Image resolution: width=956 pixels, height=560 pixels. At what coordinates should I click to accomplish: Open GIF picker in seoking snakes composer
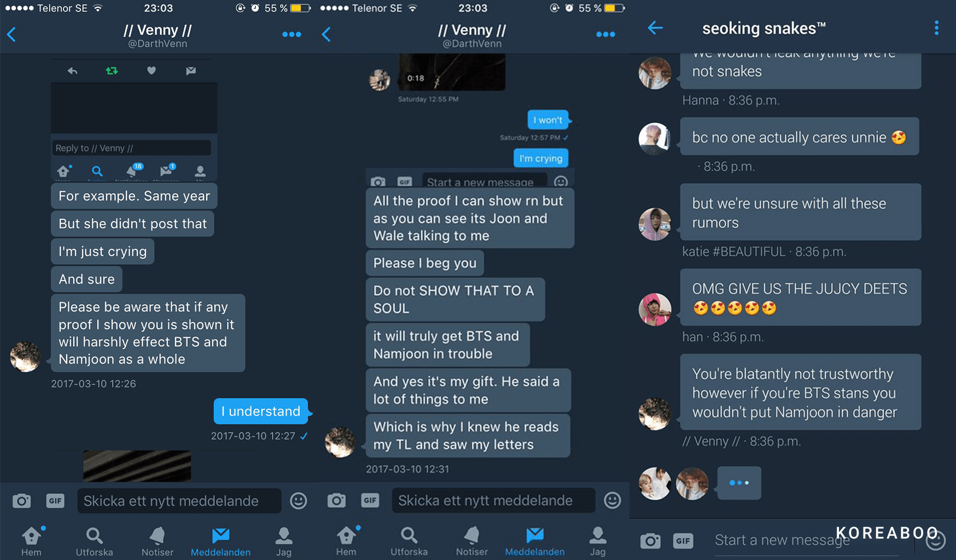coord(683,541)
